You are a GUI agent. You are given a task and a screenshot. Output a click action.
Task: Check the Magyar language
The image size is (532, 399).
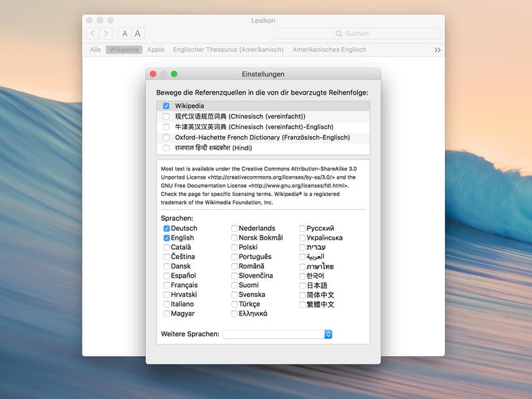pos(167,313)
